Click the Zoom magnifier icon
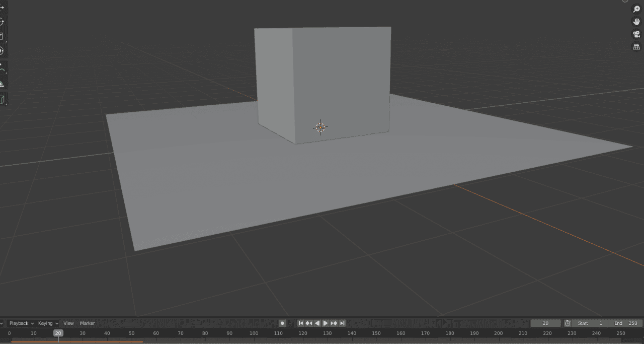The height and width of the screenshot is (344, 644). click(635, 9)
